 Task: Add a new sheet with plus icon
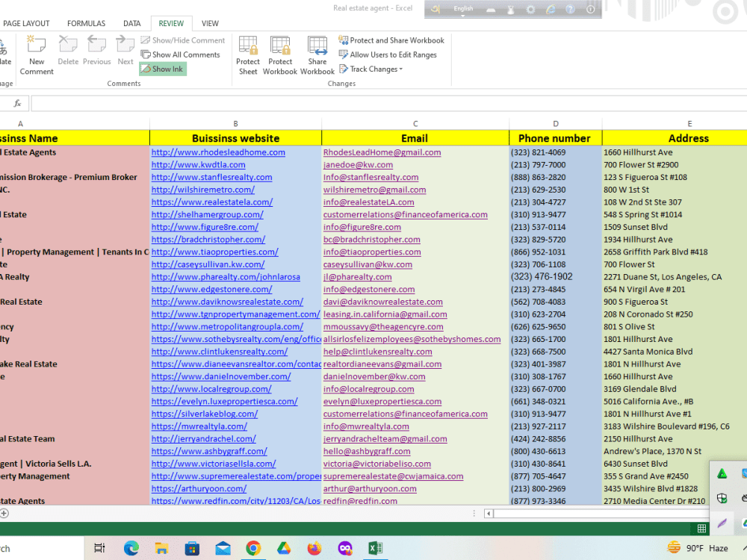(x=4, y=514)
